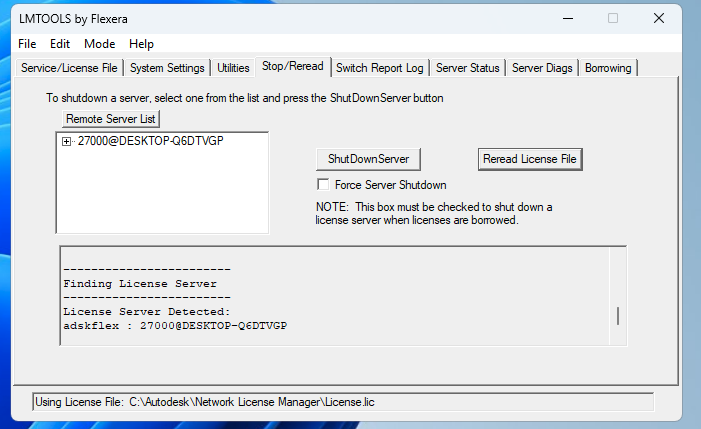Screen dimensions: 701x429
Task: Switch to the Service/License File tab
Action: click(x=69, y=68)
